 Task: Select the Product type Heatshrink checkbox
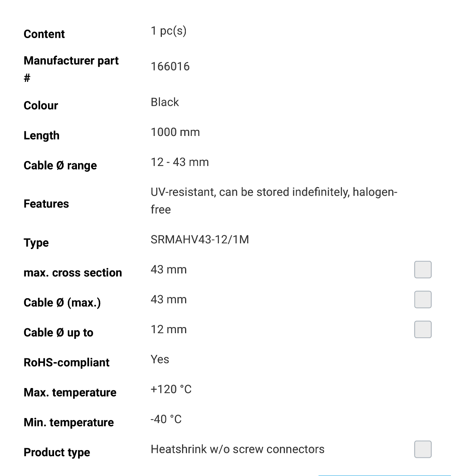coord(423,449)
